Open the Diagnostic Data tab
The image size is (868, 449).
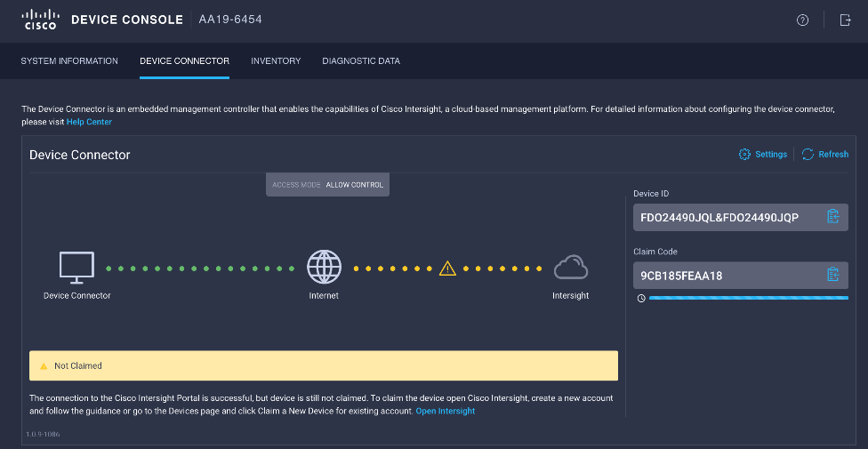361,60
